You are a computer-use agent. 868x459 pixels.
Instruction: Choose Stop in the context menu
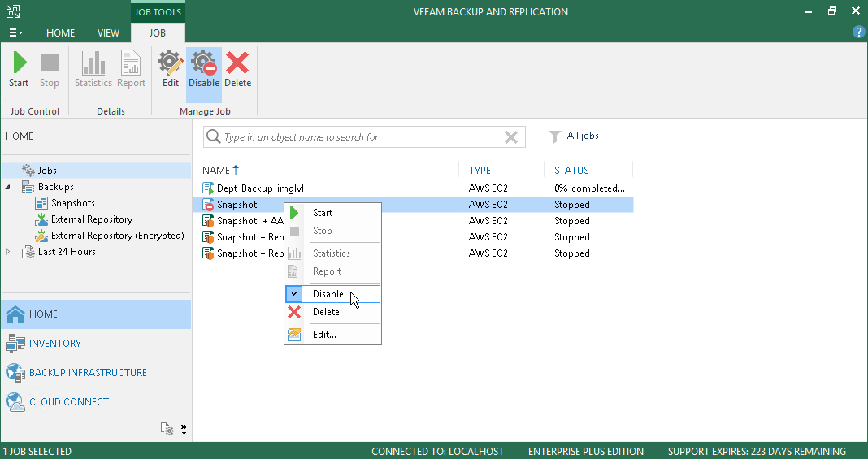[x=332, y=232]
